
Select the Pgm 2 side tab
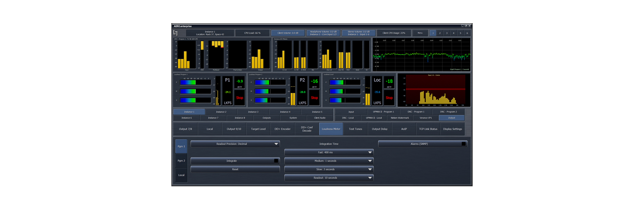coord(181,161)
